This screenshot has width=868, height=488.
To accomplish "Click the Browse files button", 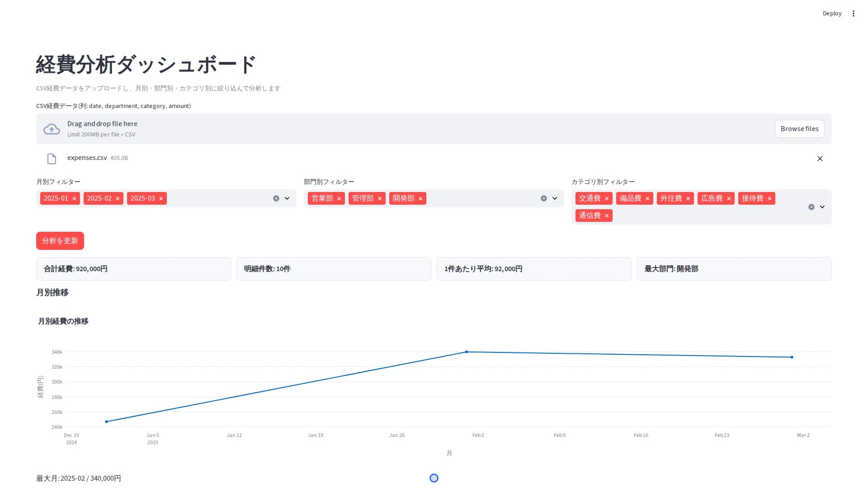I will click(x=799, y=129).
